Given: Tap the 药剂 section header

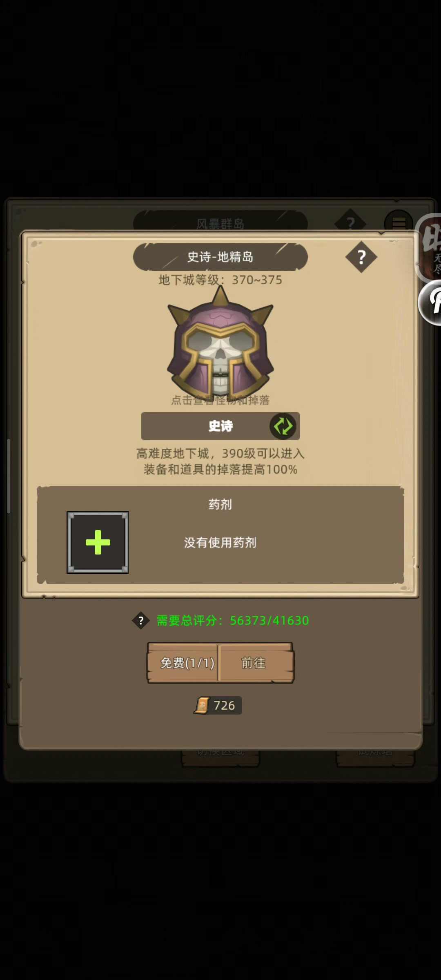Looking at the screenshot, I should tap(220, 504).
